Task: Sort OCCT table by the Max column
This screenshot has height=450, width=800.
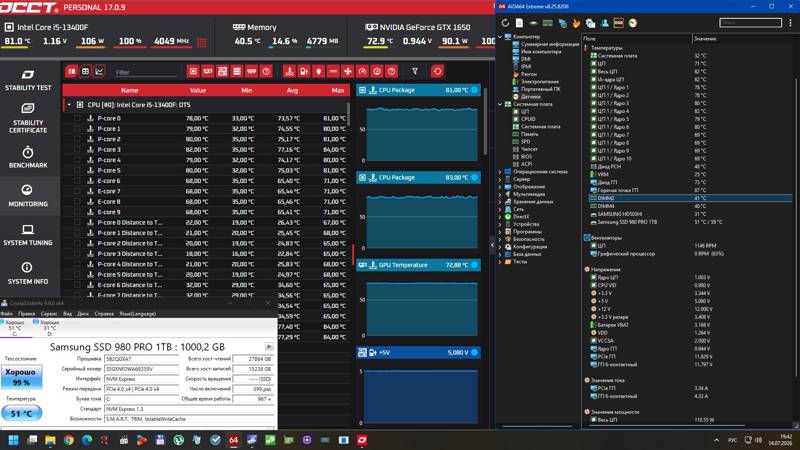Action: point(338,90)
